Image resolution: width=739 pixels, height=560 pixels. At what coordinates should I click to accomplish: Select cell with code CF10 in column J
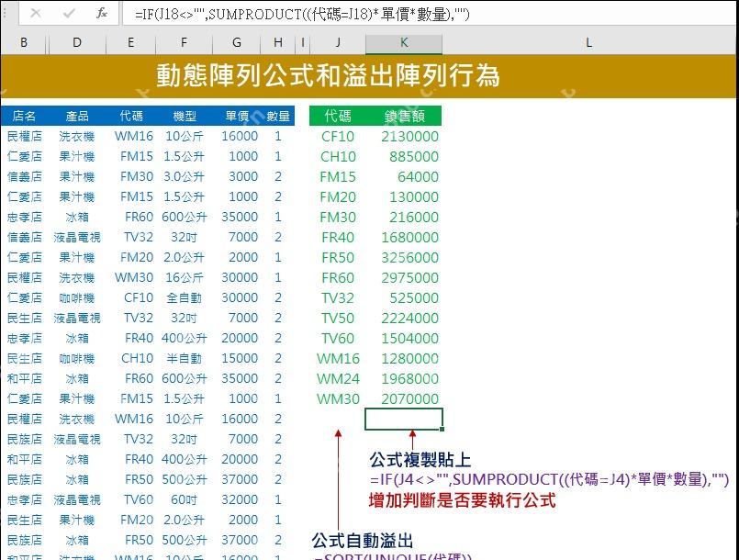(338, 137)
